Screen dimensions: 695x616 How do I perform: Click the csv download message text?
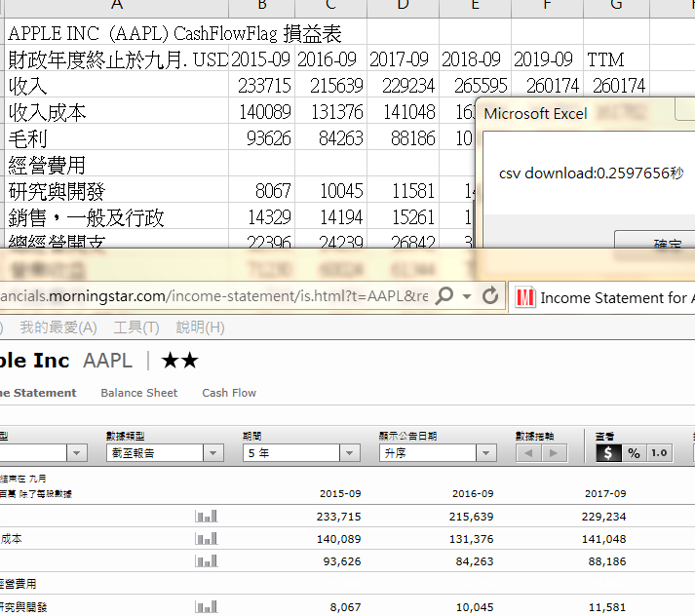point(592,173)
